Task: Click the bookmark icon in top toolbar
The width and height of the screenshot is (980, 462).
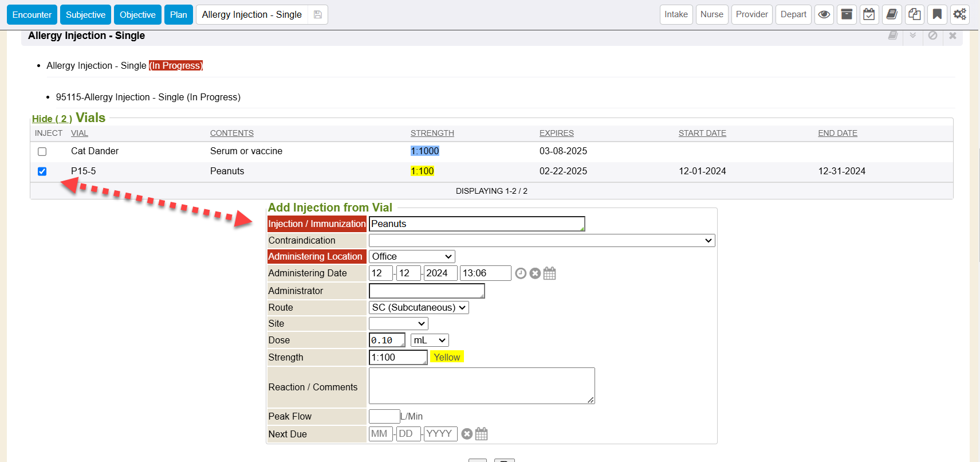Action: click(x=937, y=14)
